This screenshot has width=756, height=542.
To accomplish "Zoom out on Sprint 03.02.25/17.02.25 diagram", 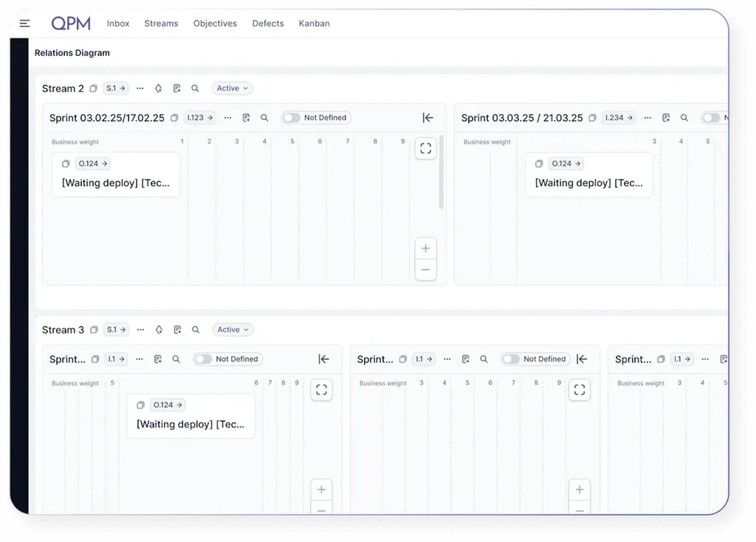I will [x=426, y=270].
